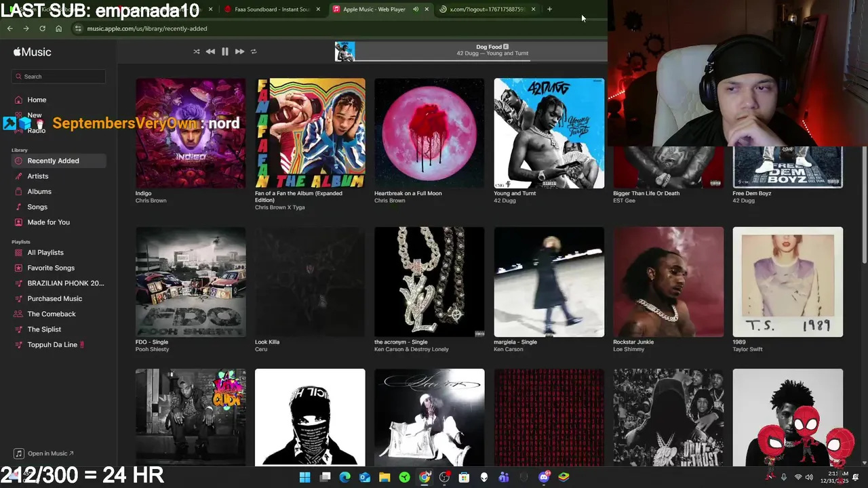The height and width of the screenshot is (488, 868).
Task: Open the margiela single cover
Action: [x=549, y=281]
